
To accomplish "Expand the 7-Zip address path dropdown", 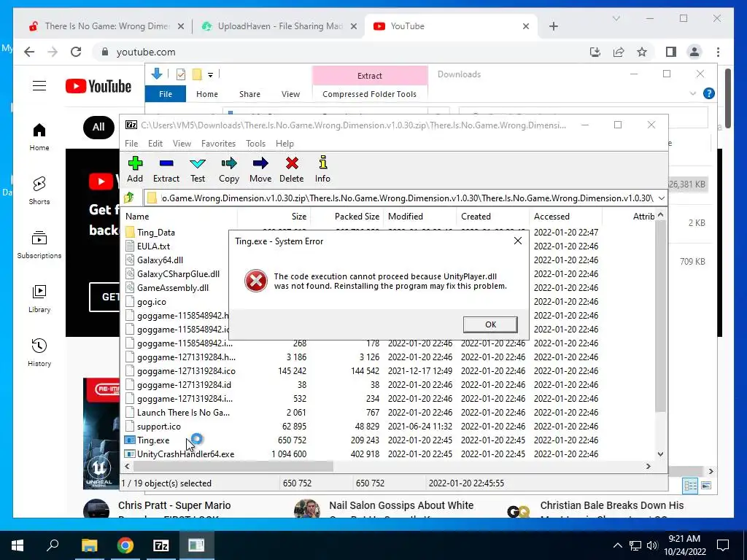I will [661, 198].
